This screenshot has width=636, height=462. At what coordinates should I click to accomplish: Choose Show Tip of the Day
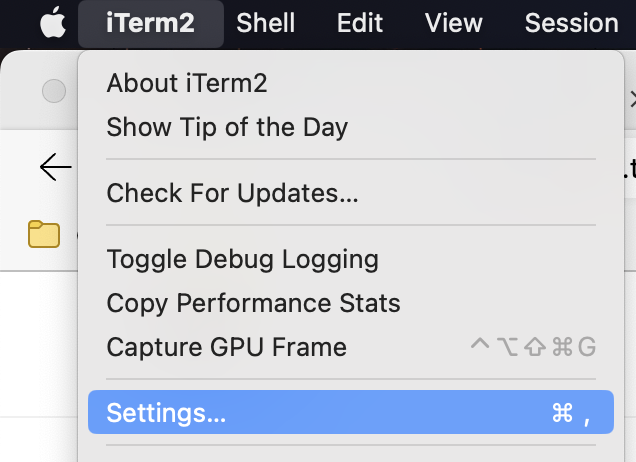click(x=227, y=127)
